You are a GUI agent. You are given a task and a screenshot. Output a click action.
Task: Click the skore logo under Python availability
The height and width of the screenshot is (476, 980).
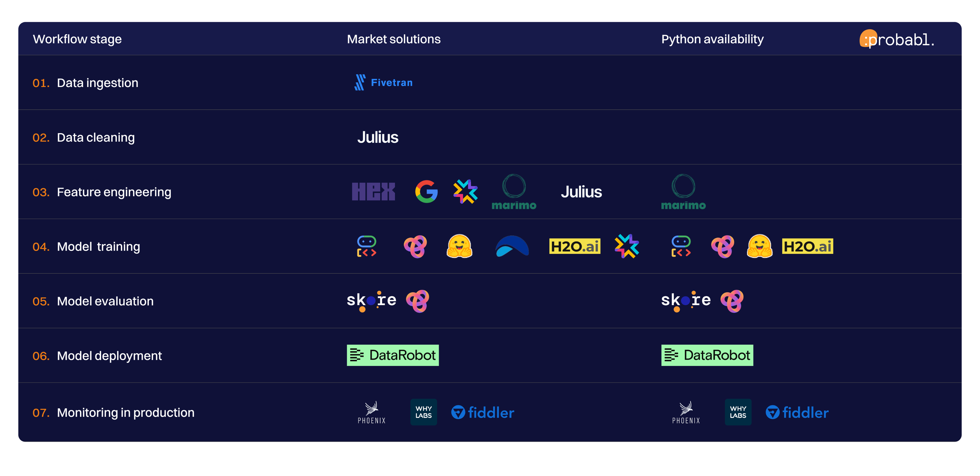click(686, 301)
